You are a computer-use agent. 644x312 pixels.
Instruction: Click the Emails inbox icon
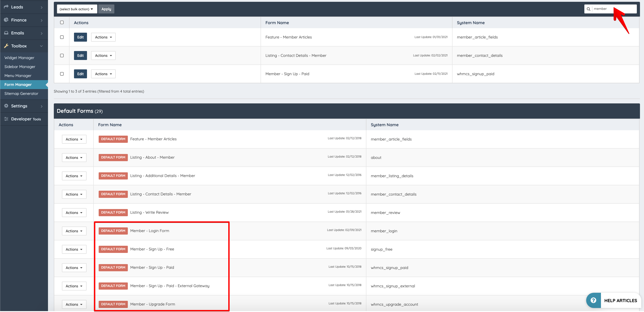6,33
